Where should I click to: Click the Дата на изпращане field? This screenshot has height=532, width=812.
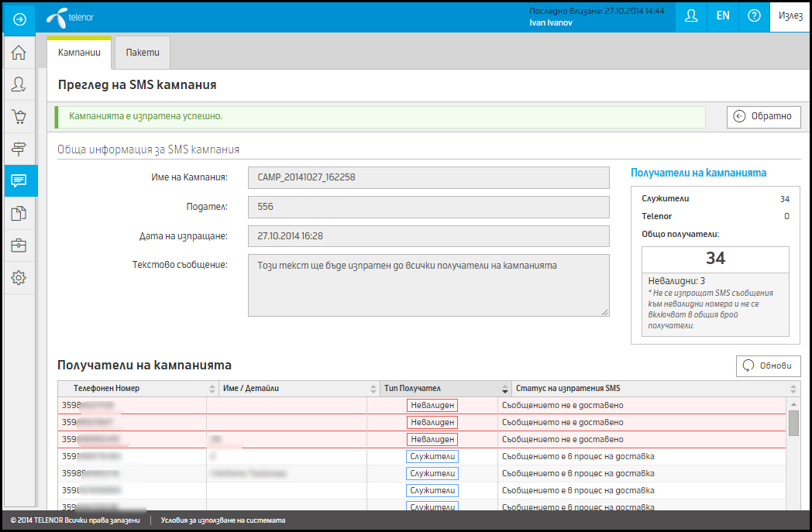(x=428, y=236)
